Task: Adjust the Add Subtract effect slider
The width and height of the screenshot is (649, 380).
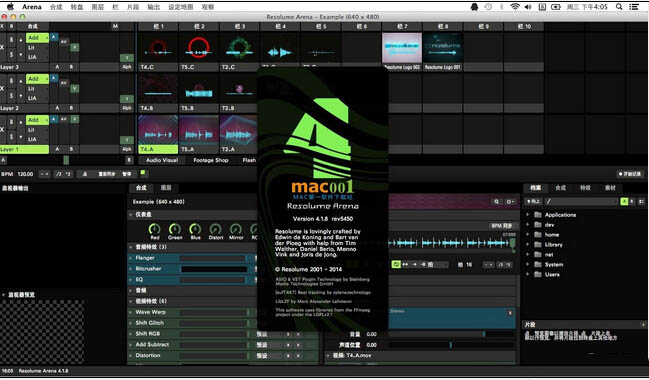Action: click(214, 345)
